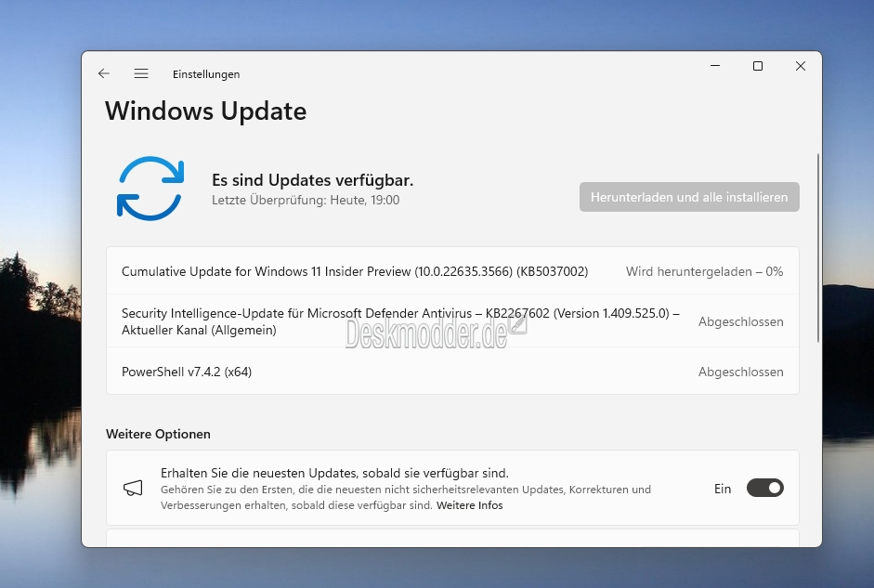Screen dimensions: 874x588
Task: Click Herunterladen und alle installieren button
Action: [689, 197]
